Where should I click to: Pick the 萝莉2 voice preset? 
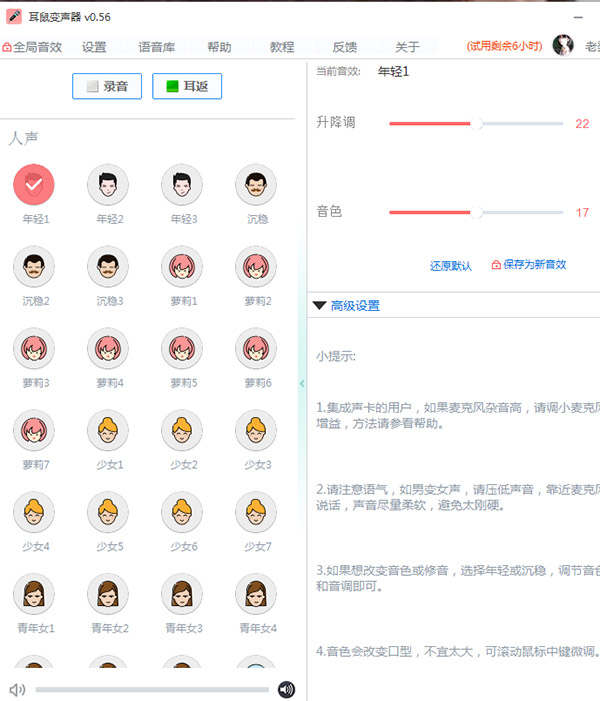pos(256,266)
